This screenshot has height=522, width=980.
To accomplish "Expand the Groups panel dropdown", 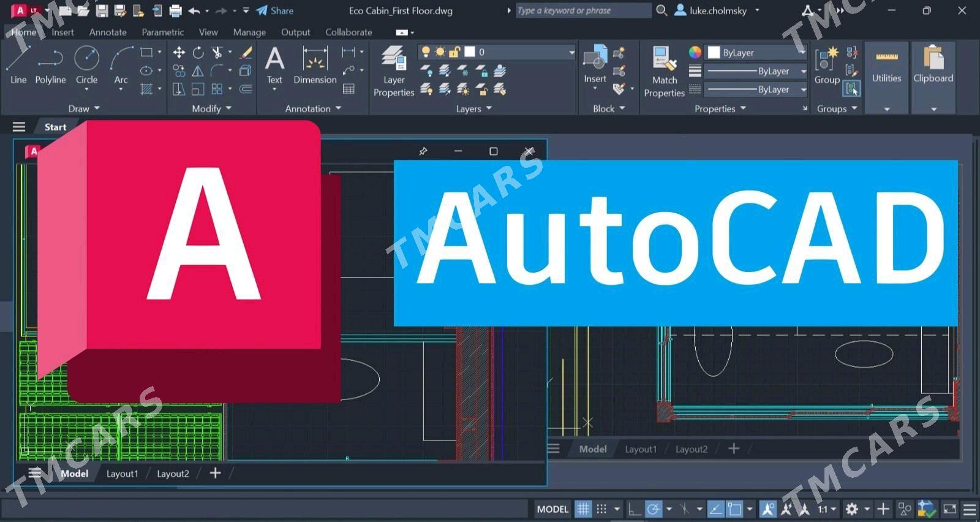I will tap(837, 108).
